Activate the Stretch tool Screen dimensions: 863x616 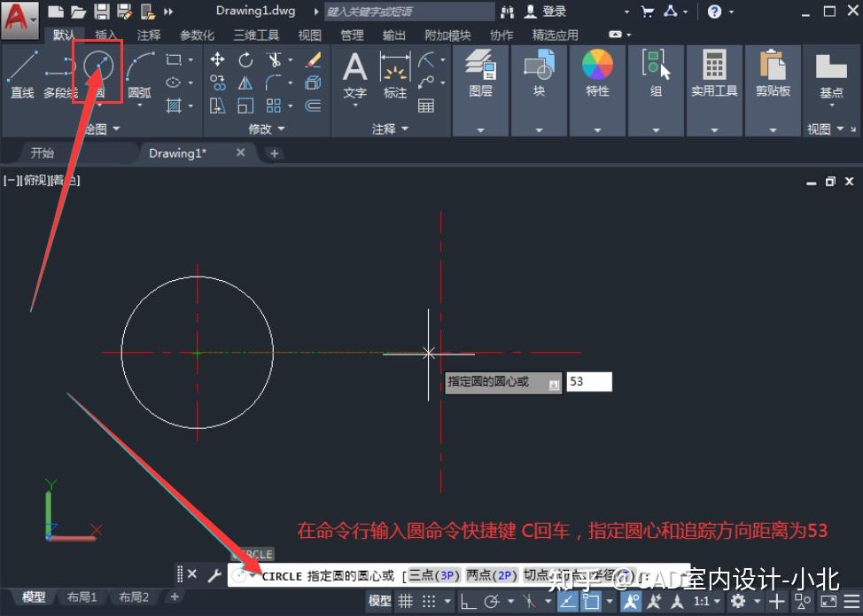tap(217, 105)
